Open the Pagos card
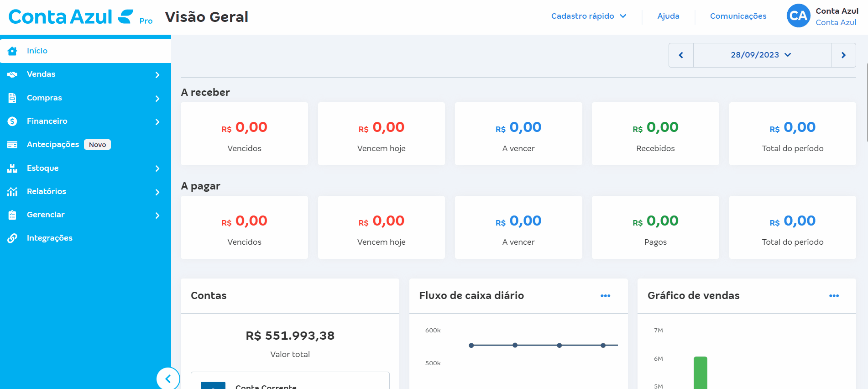This screenshot has height=389, width=868. [x=655, y=227]
